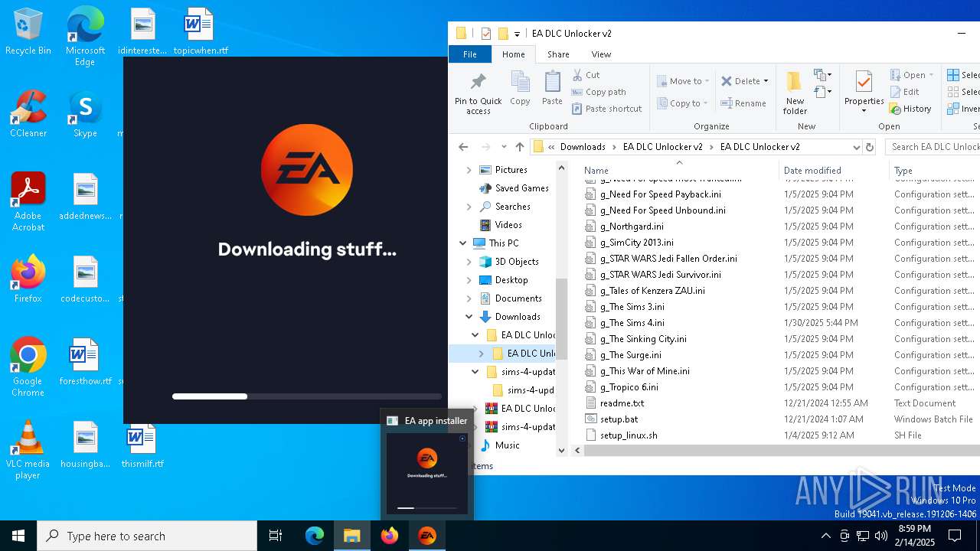Show hidden system tray icons
This screenshot has height=551, width=980.
(x=825, y=536)
